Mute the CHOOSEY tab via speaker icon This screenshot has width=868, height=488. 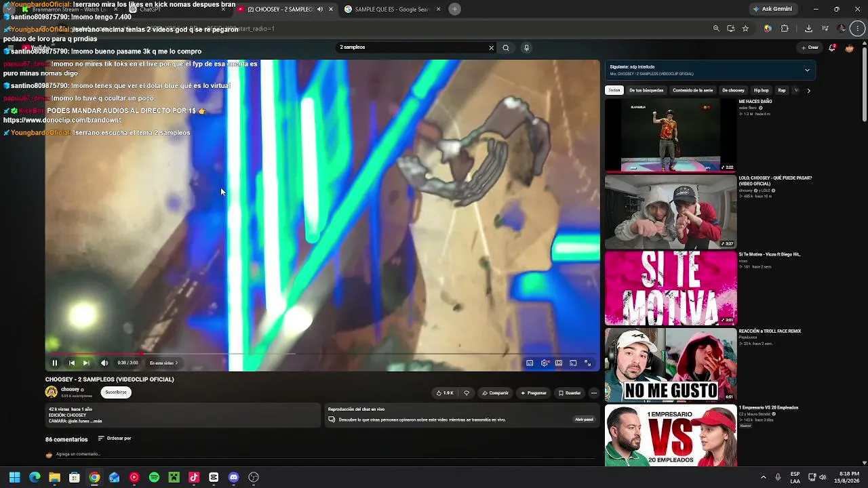(x=319, y=9)
